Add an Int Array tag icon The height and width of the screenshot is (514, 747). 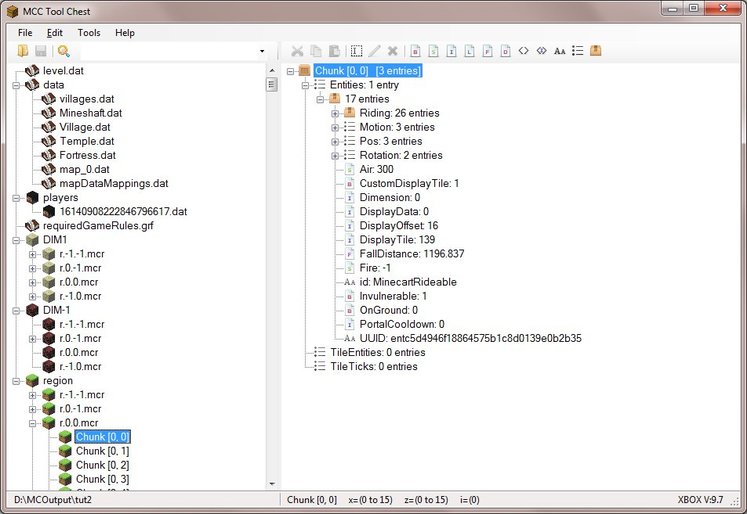pyautogui.click(x=542, y=50)
